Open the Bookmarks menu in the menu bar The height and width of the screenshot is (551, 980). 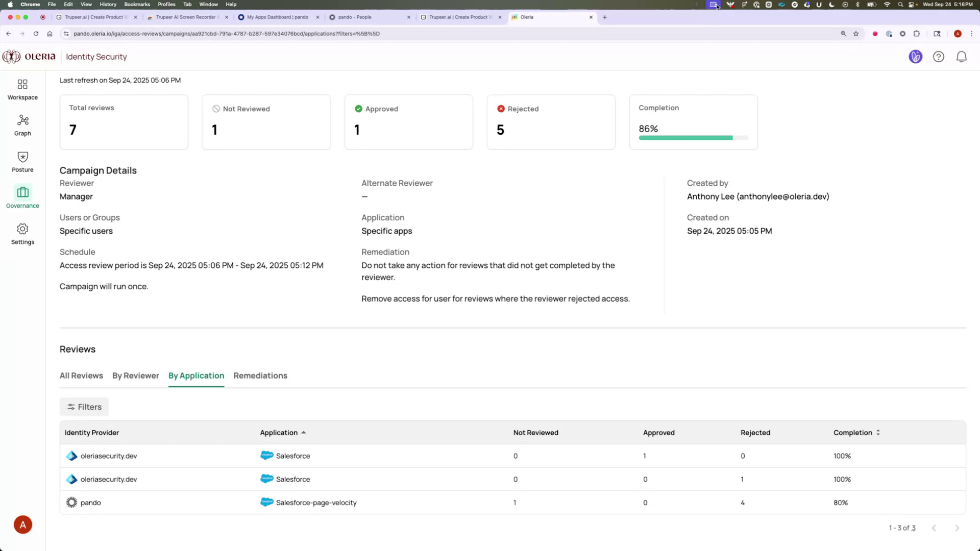tap(137, 4)
